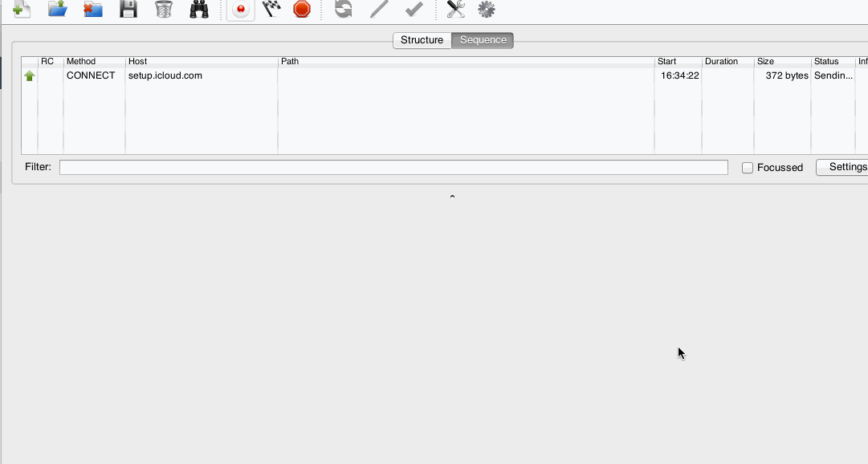Select the CONNECT method cell
The image size is (868, 464).
click(x=91, y=75)
